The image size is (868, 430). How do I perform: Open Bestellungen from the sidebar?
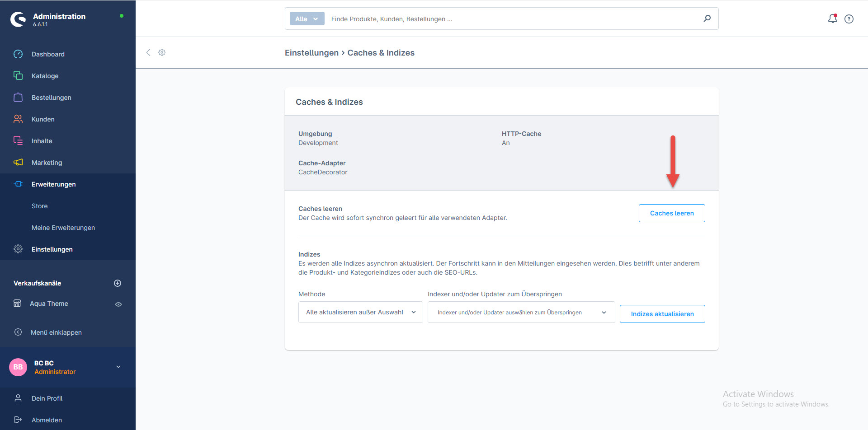click(51, 98)
